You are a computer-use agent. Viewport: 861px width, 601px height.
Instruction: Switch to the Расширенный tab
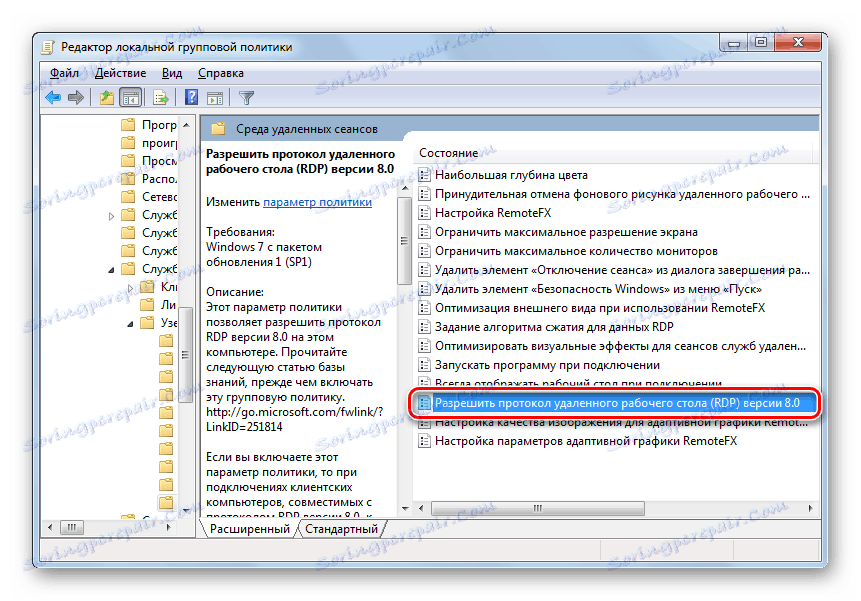coord(250,529)
